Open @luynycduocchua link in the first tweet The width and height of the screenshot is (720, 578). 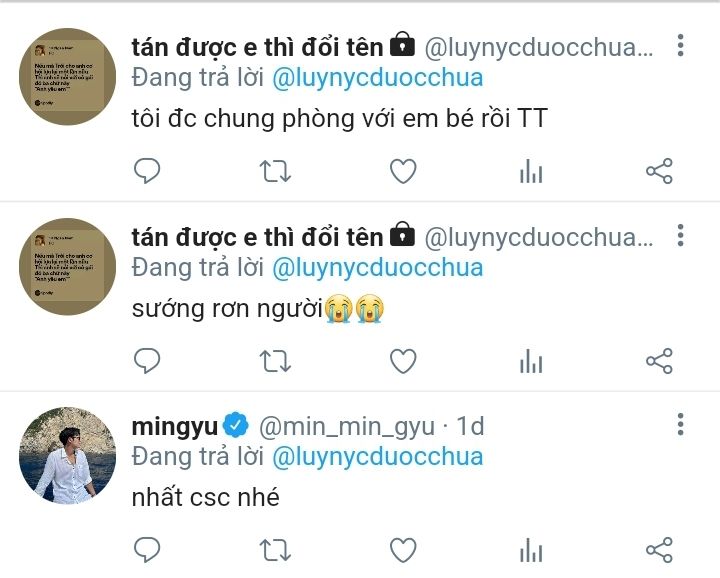point(377,78)
